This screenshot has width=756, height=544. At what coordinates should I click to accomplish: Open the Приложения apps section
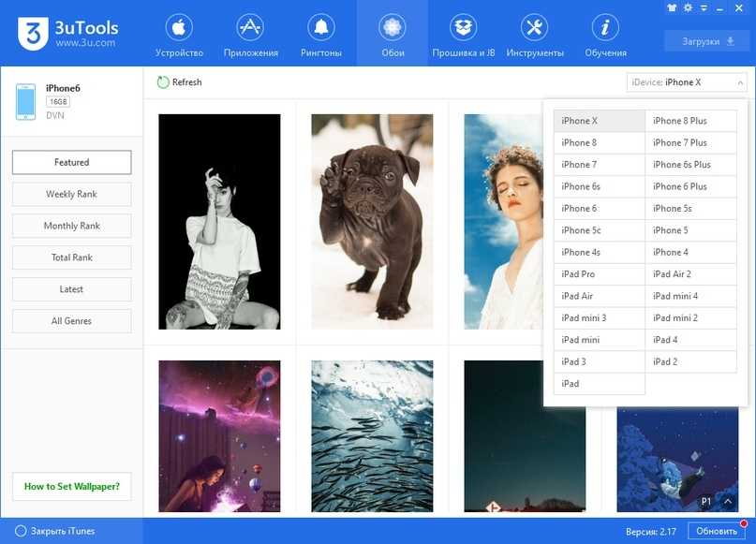pos(250,36)
